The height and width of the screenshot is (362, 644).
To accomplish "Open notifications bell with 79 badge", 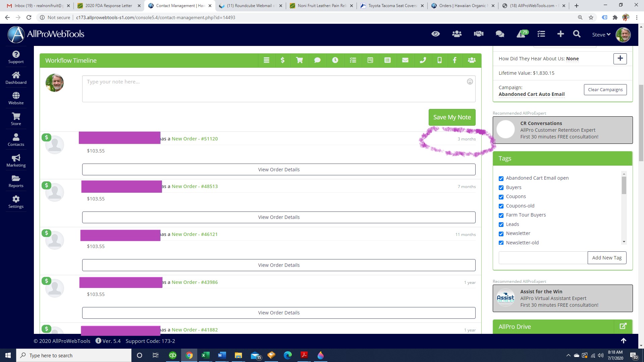I will [x=522, y=34].
